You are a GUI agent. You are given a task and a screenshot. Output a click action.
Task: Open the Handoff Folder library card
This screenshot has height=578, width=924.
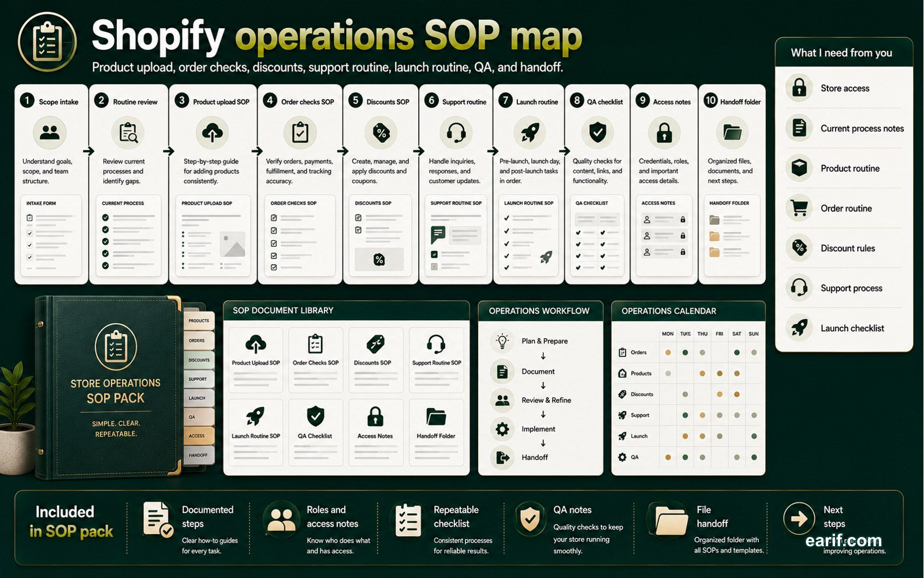click(436, 432)
